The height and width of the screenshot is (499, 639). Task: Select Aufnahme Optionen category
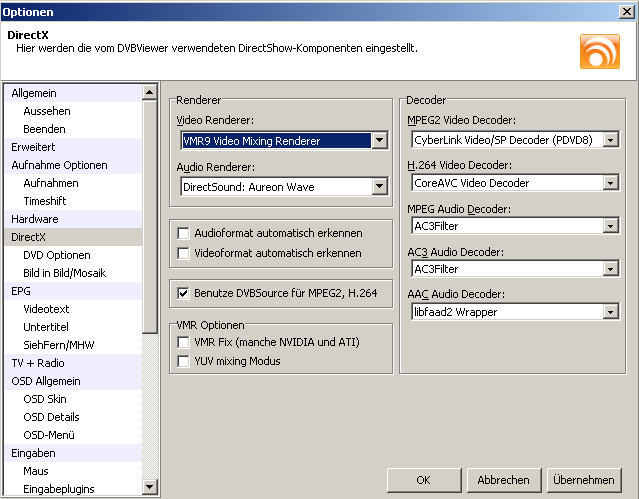59,165
